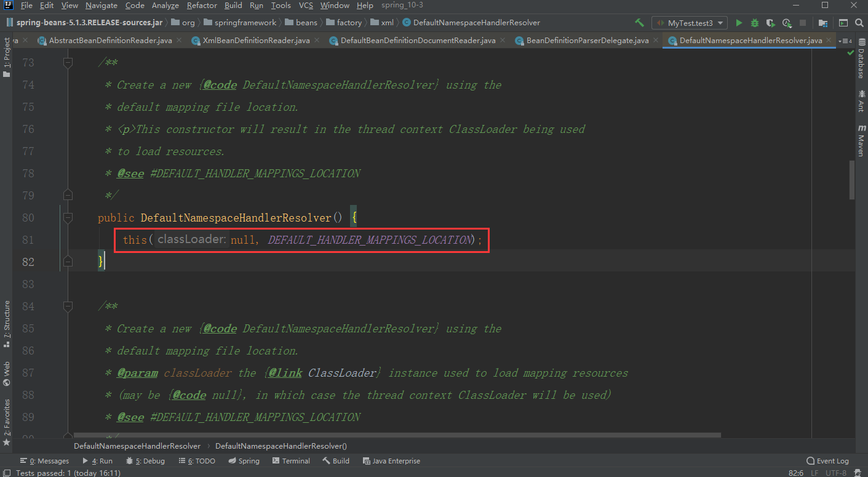Screen dimensions: 868x477
Task: Click the grey Stop square icon
Action: 802,23
